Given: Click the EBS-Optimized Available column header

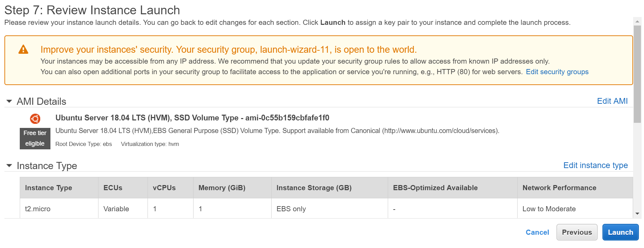Looking at the screenshot, I should coord(453,188).
